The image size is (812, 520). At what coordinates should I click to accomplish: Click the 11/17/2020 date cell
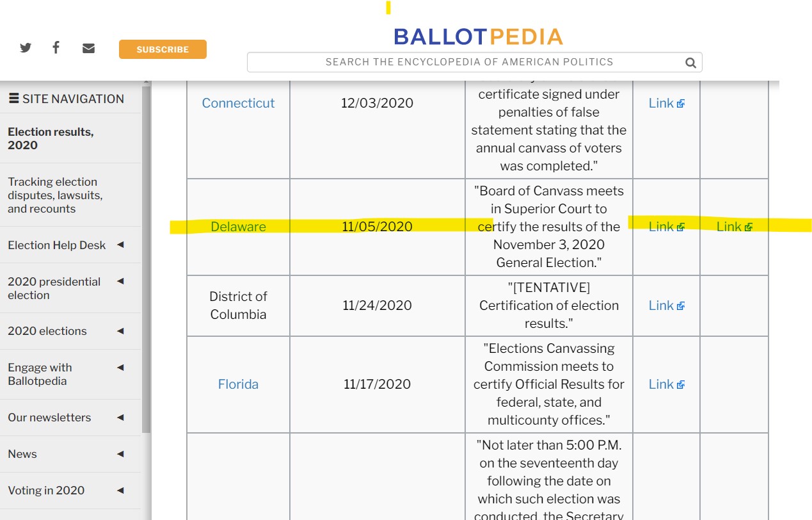pos(377,384)
